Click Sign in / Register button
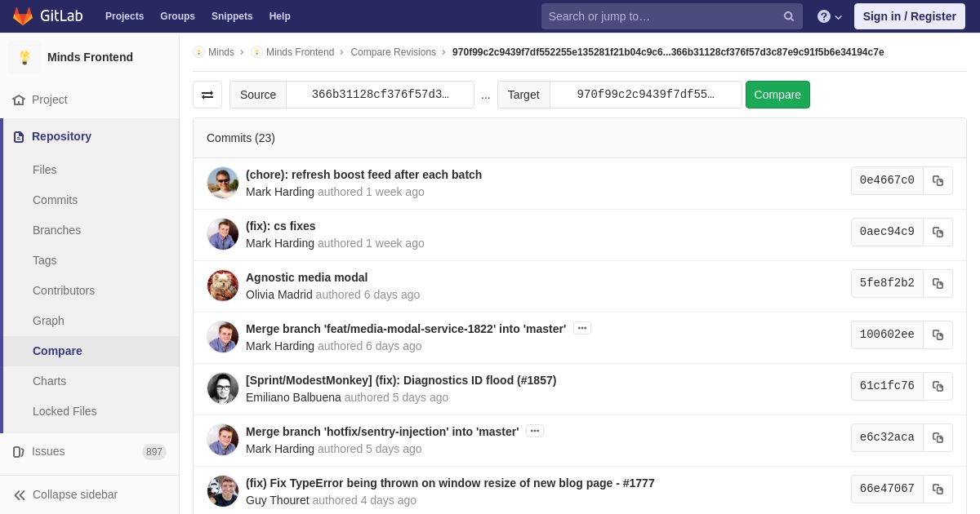 pos(909,16)
